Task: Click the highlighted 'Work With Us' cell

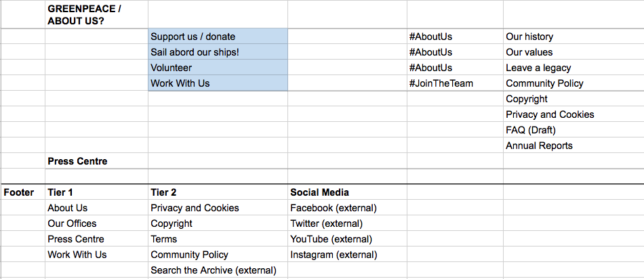Action: pos(218,83)
